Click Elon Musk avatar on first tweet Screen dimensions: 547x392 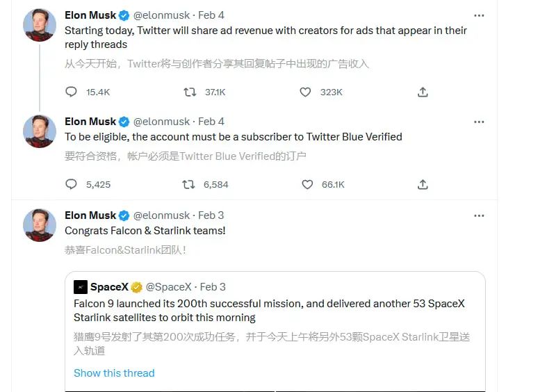coord(40,25)
